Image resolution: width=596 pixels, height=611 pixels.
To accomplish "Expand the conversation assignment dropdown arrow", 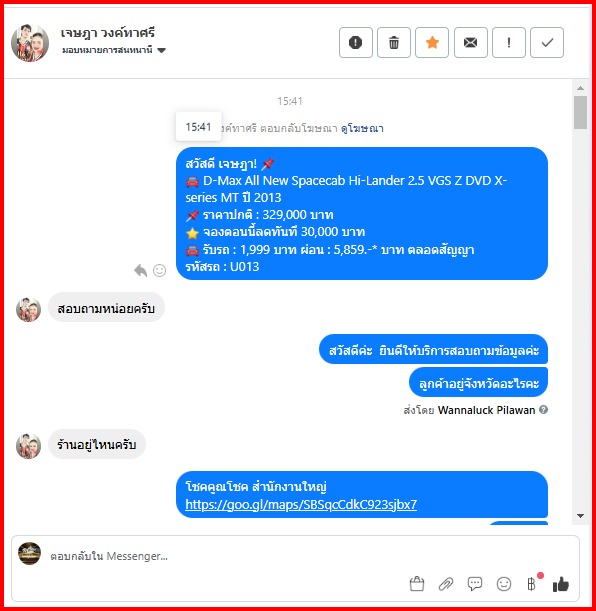I will tap(161, 50).
